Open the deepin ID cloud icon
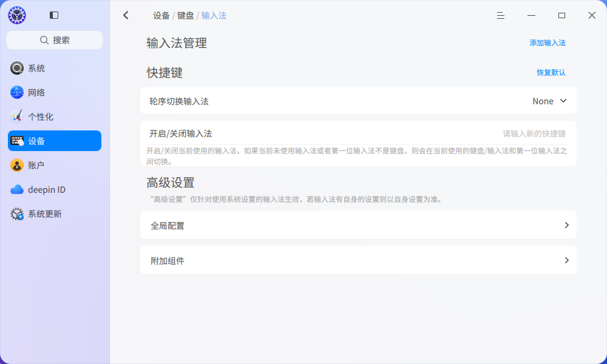This screenshot has height=364, width=607. point(17,189)
